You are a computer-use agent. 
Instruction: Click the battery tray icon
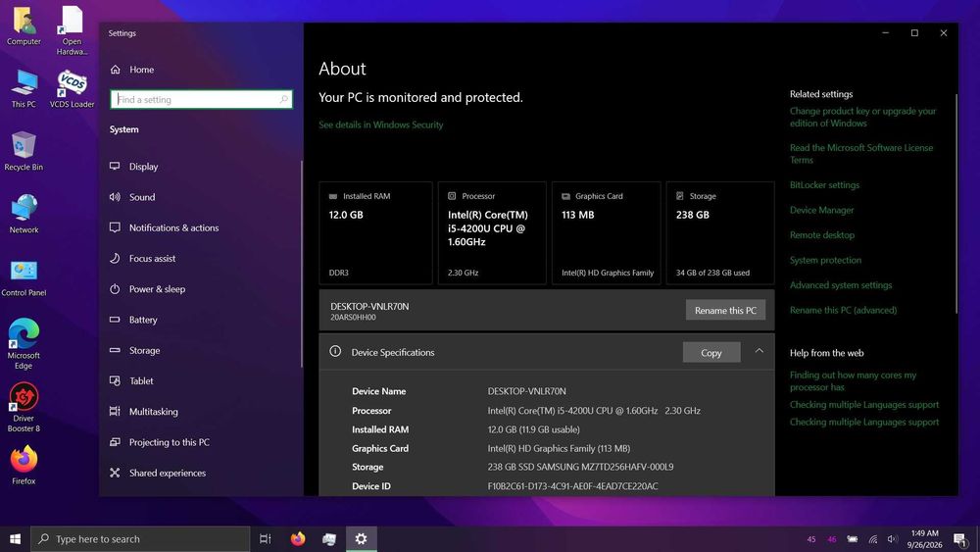[x=853, y=539]
